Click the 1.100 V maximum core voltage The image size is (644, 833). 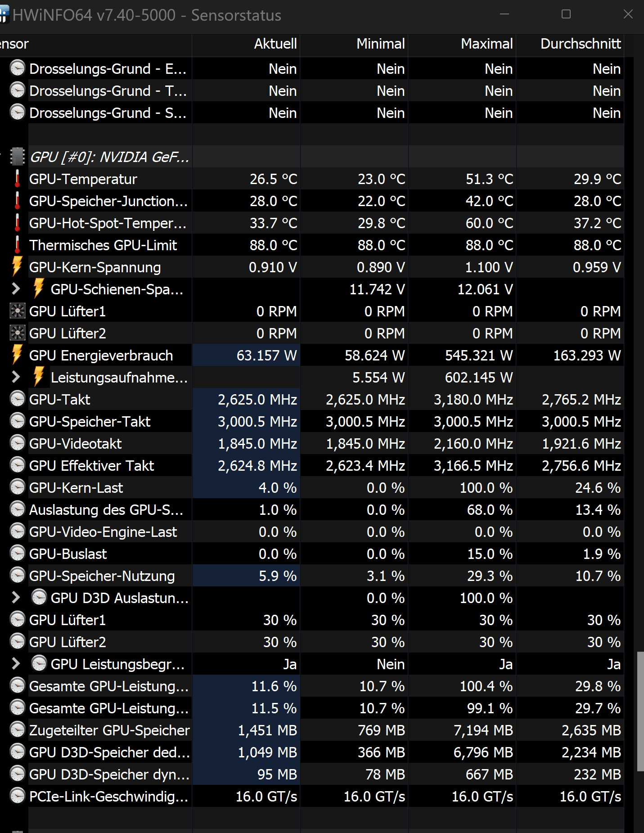pyautogui.click(x=489, y=267)
